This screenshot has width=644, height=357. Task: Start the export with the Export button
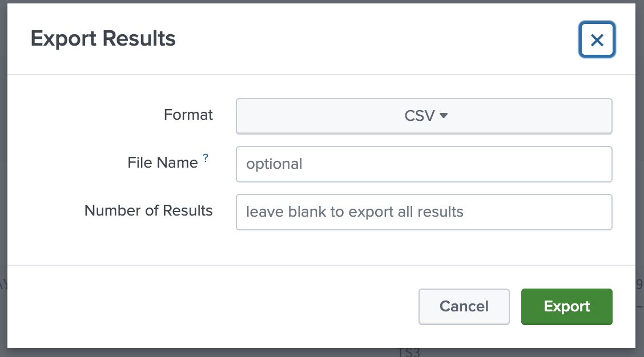pyautogui.click(x=566, y=306)
